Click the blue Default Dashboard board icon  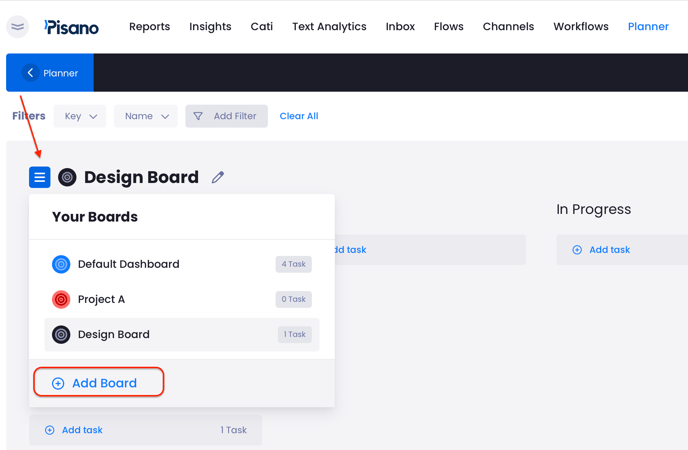61,264
